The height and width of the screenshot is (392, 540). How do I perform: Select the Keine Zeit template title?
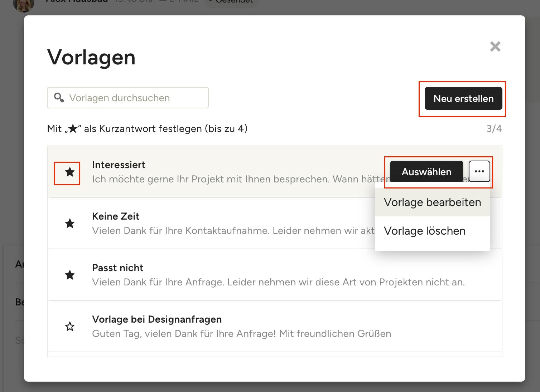click(x=115, y=216)
